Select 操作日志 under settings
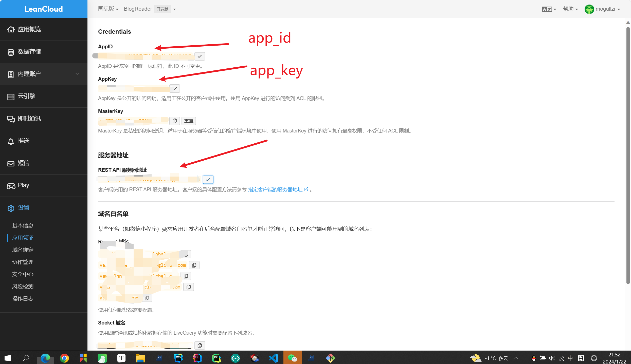 coord(23,298)
